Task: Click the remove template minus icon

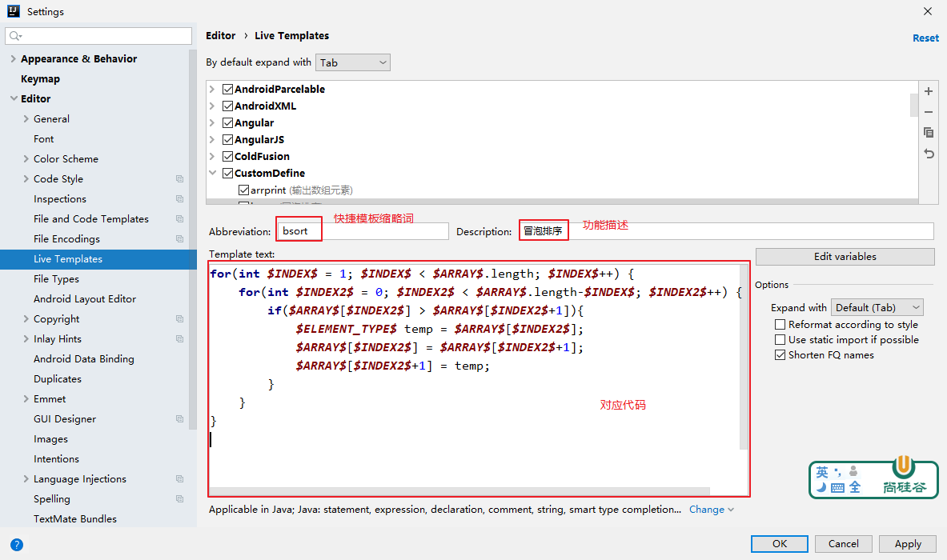Action: click(929, 112)
